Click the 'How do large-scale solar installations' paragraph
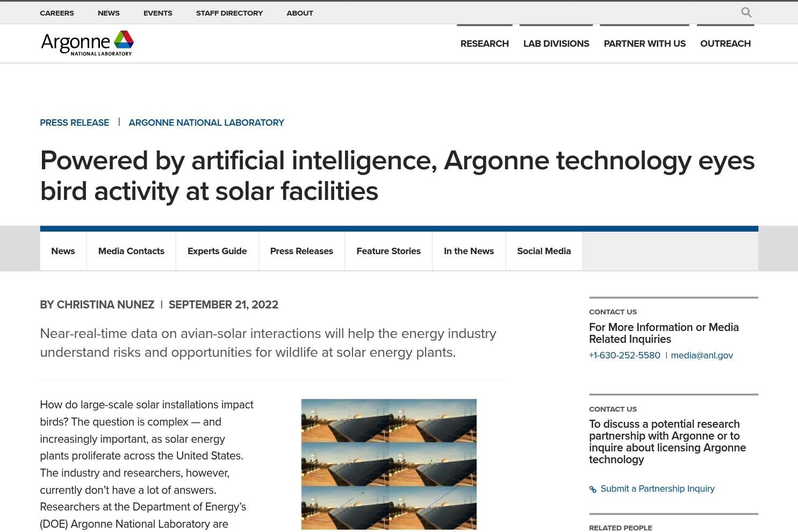This screenshot has width=798, height=532. [x=147, y=464]
